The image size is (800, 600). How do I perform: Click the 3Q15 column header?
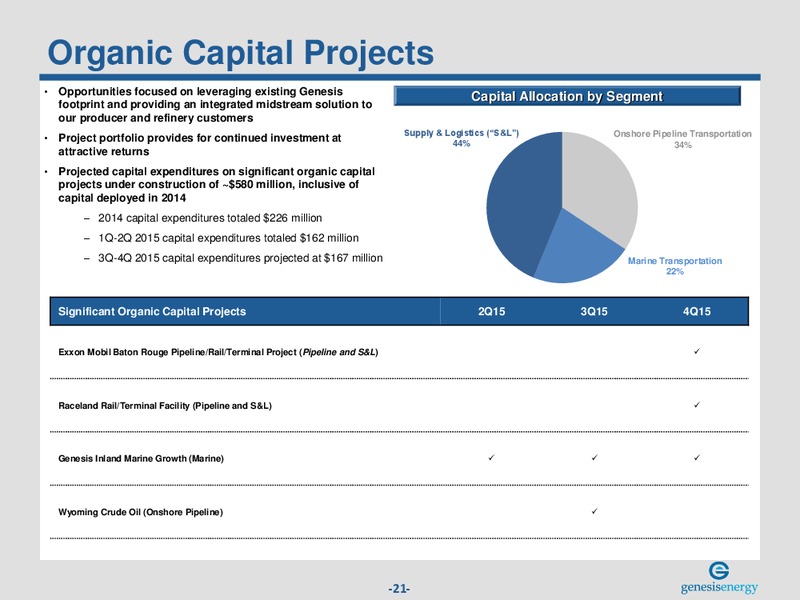point(594,311)
